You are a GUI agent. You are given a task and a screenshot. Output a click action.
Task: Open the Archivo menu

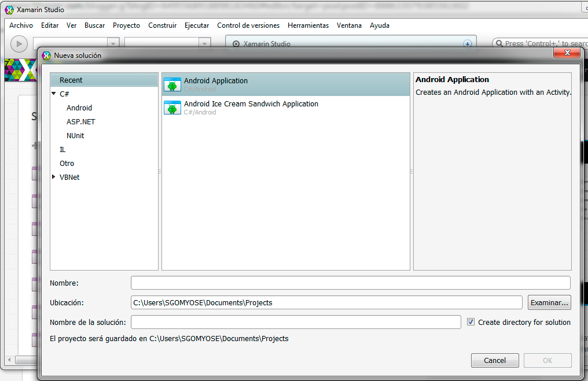21,25
